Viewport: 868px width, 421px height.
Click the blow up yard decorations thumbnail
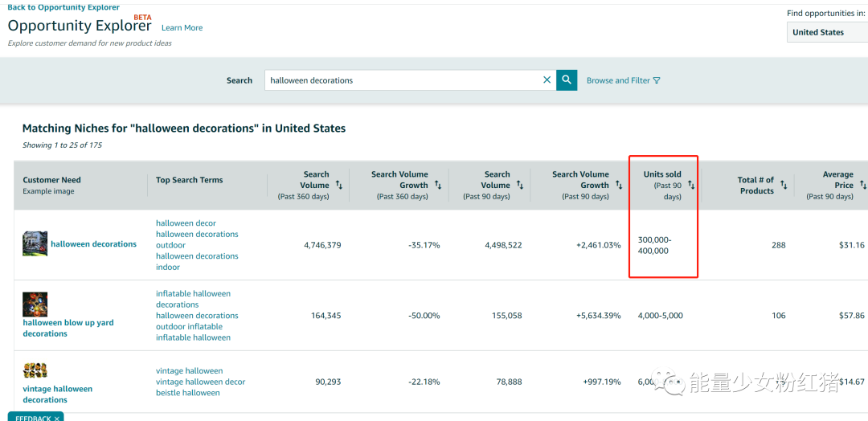(x=35, y=305)
